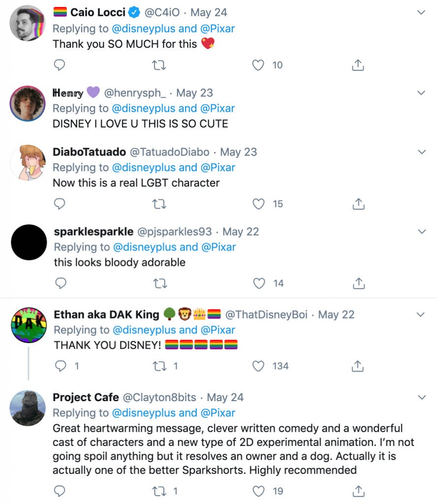Open the @disneyplus link in Henry's reply
Image resolution: width=437 pixels, height=504 pixels.
click(x=143, y=108)
